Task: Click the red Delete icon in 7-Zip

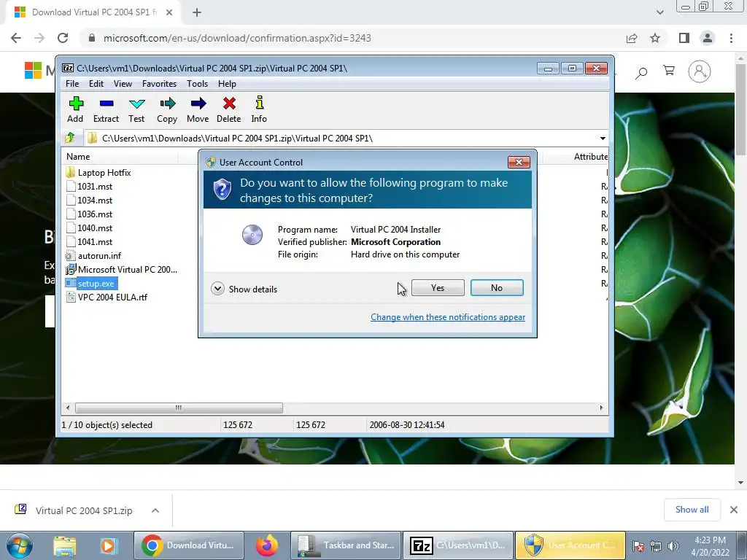Action: 228,110
